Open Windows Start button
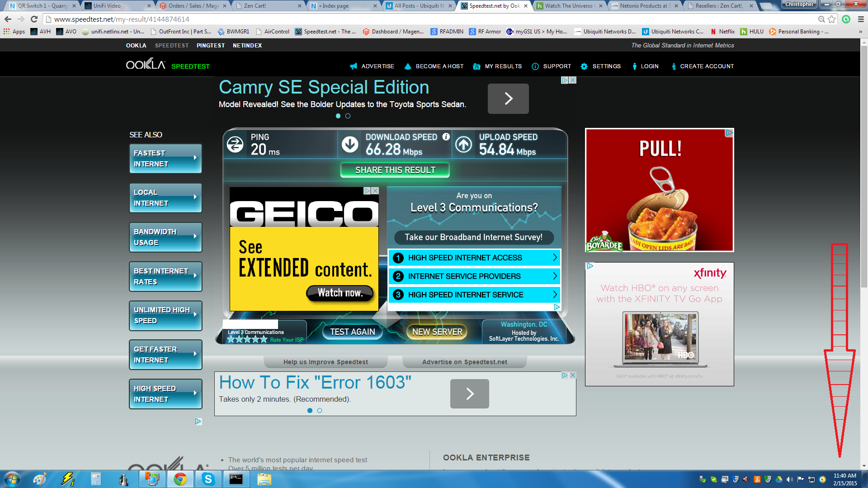The height and width of the screenshot is (488, 868). tap(12, 479)
